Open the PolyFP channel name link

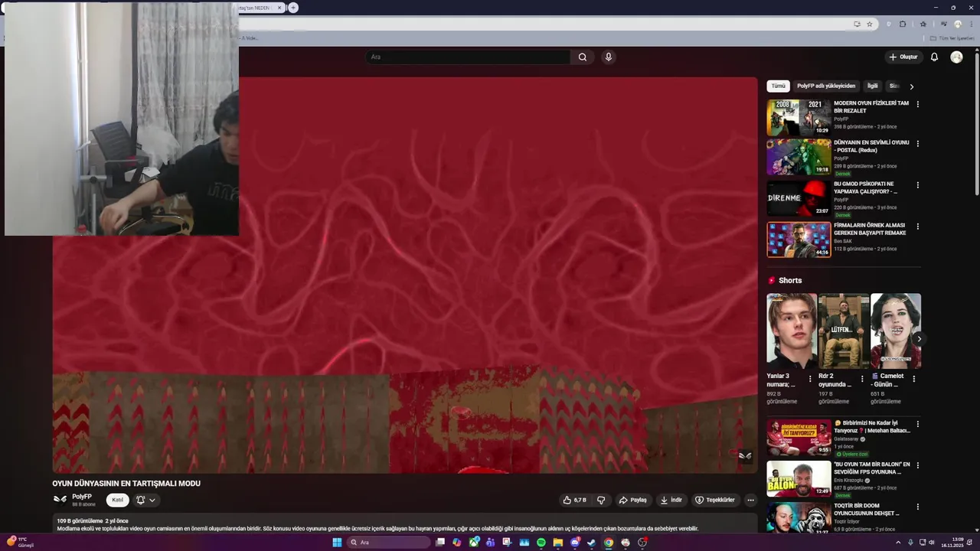(x=82, y=497)
